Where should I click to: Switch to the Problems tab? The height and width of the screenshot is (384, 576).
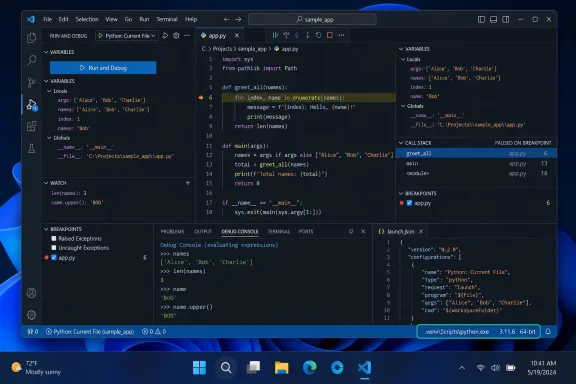coord(172,232)
